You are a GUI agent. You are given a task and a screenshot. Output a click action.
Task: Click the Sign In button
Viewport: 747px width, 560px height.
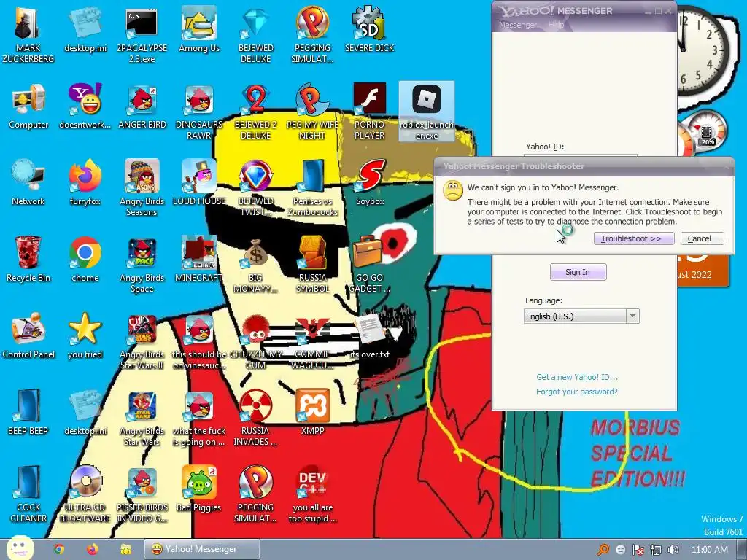578,272
